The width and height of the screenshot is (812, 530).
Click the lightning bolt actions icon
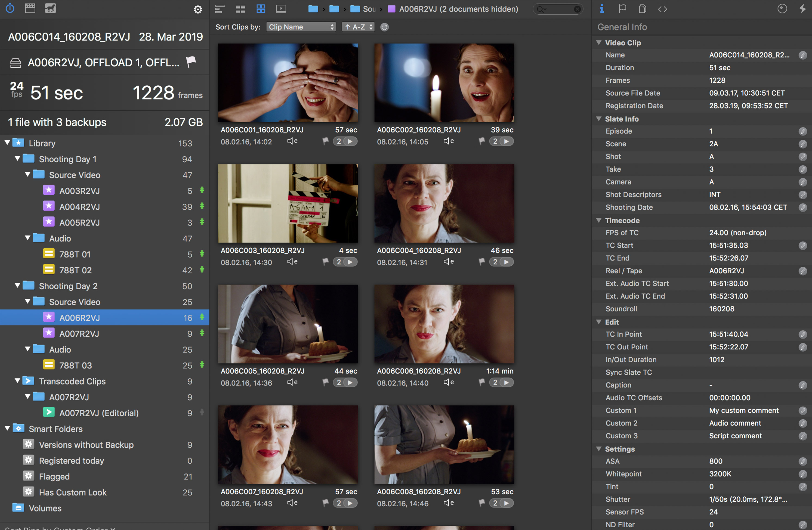tap(803, 8)
